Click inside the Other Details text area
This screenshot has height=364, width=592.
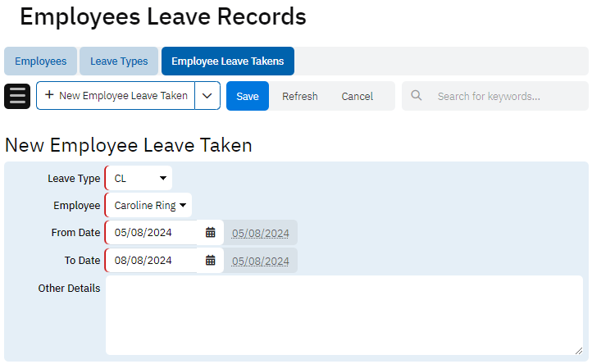coord(344,316)
